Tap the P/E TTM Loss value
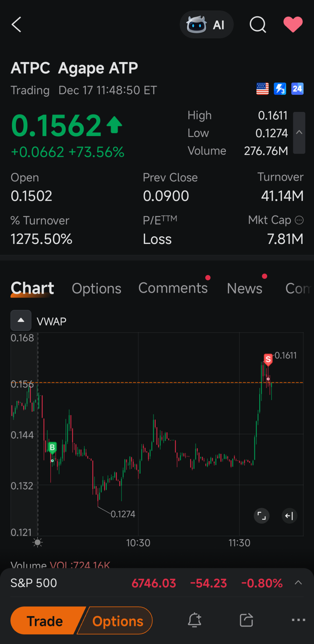 point(157,239)
